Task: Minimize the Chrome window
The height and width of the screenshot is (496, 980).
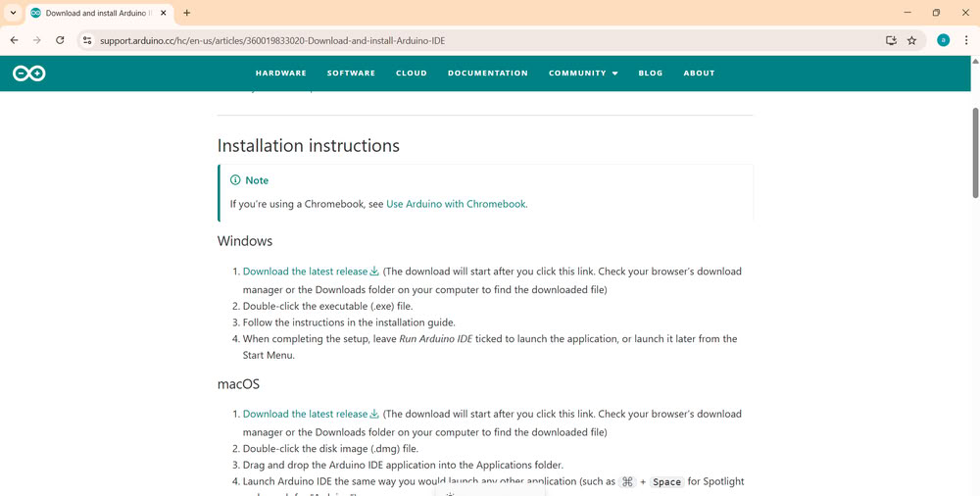Action: point(907,13)
